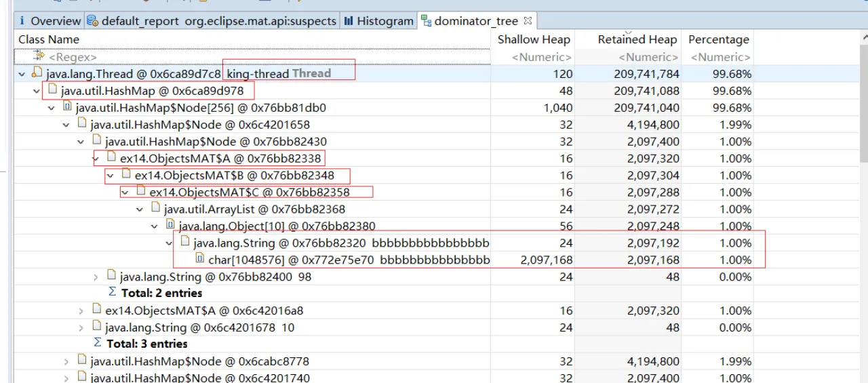Click object icon of HashMap$Node @ 0x6cabc8778
The image size is (868, 383).
(x=82, y=361)
